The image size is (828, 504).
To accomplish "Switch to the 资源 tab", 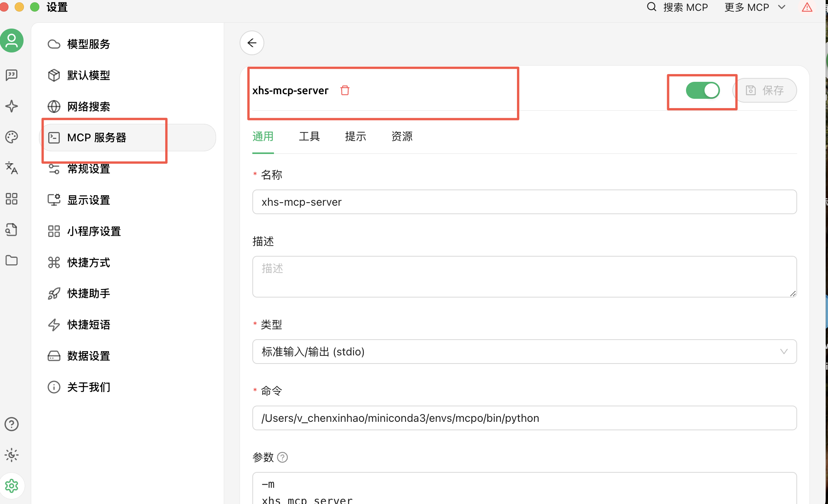I will [402, 137].
